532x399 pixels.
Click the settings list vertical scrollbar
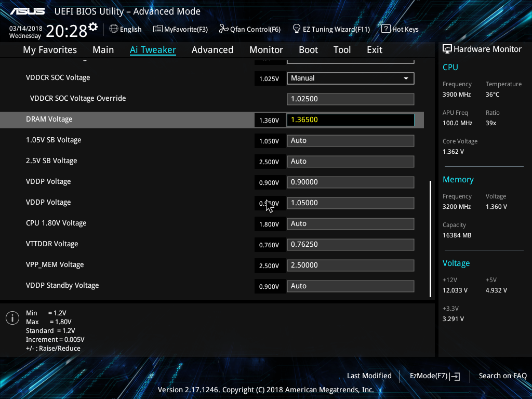tap(431, 239)
